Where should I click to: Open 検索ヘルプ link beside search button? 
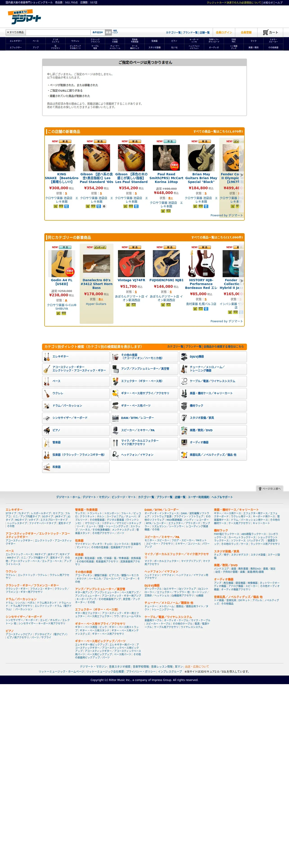click(x=115, y=32)
